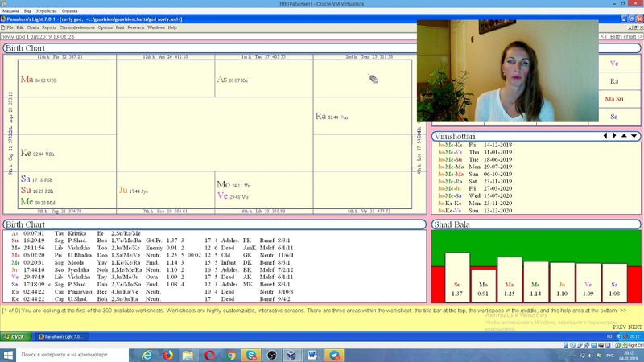Select Ju-Me-Su 18-06-2019 dasha row
Viewport: 644px width, 362px height.
[x=475, y=159]
